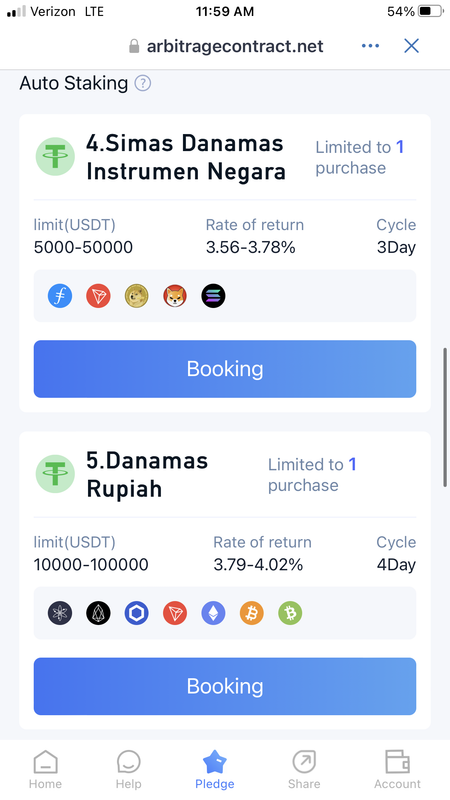The height and width of the screenshot is (800, 450).
Task: Select the Dogecoin icon
Action: point(137,296)
